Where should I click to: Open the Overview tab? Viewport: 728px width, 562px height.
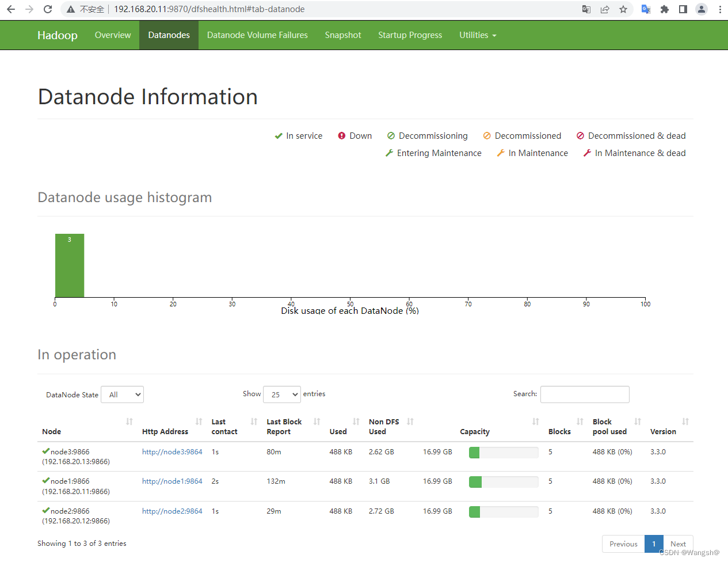pyautogui.click(x=113, y=35)
